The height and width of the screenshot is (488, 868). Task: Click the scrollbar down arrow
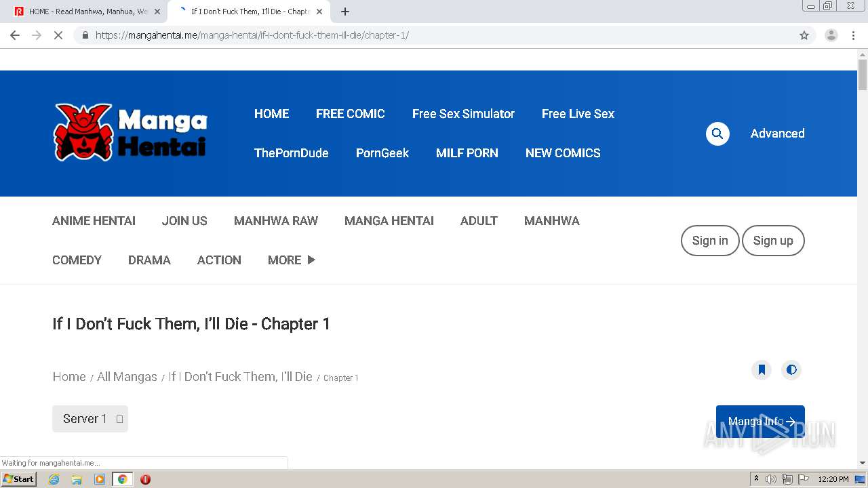point(863,463)
